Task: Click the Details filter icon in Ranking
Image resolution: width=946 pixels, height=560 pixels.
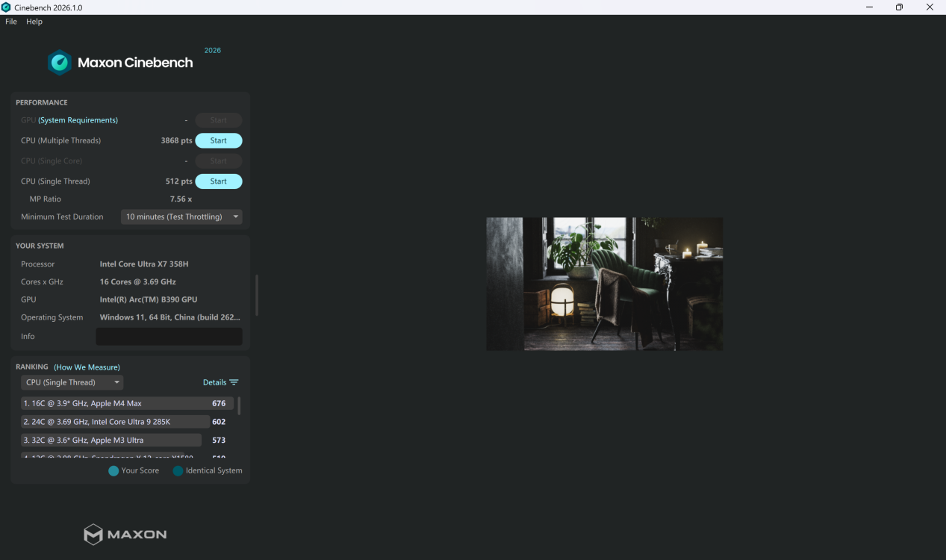Action: 234,382
